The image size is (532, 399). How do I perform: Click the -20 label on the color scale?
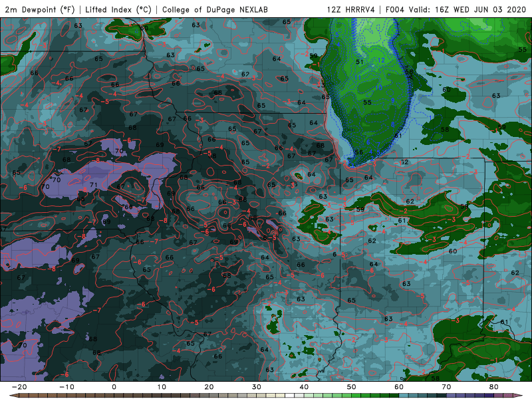[19, 387]
